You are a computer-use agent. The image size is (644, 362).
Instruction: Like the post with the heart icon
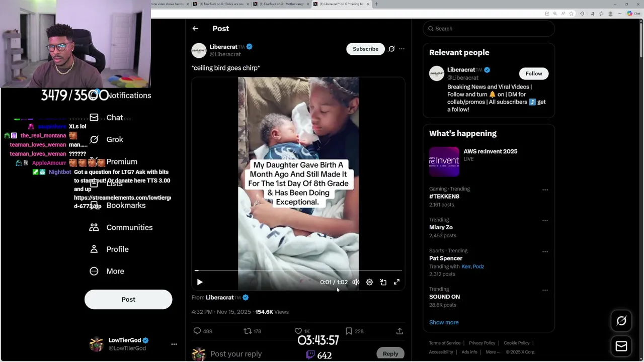pyautogui.click(x=298, y=331)
